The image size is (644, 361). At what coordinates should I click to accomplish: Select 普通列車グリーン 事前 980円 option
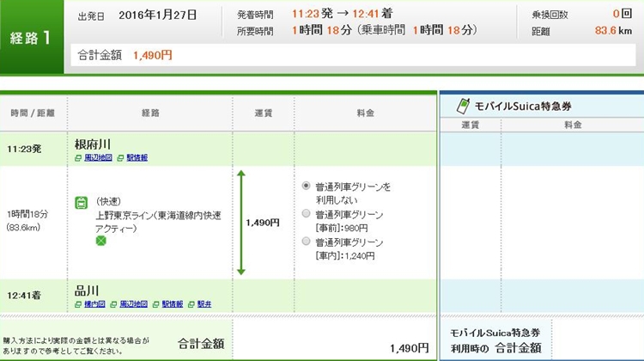tap(307, 214)
